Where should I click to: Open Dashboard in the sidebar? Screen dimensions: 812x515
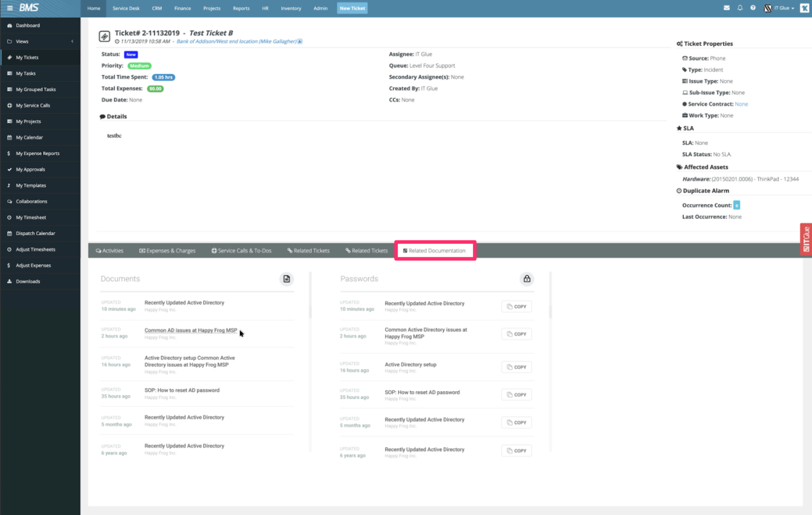coord(40,25)
